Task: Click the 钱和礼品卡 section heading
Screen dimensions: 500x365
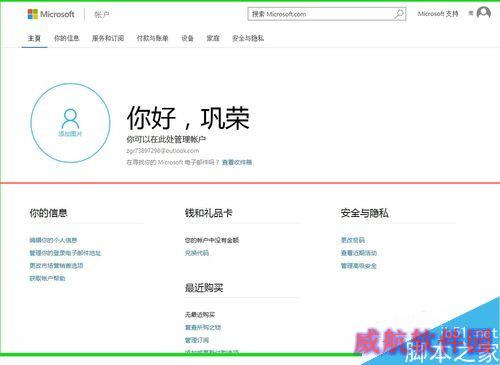Action: click(209, 213)
